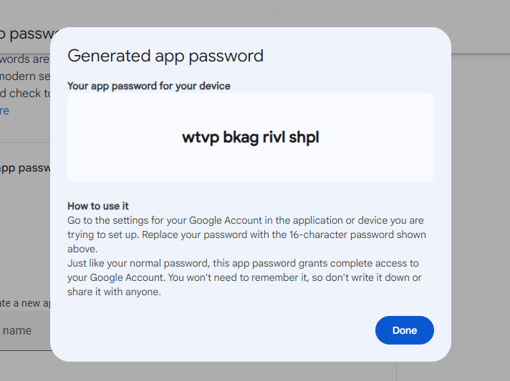Click the Generated app password dialog title
The image size is (510, 381).
click(x=165, y=56)
